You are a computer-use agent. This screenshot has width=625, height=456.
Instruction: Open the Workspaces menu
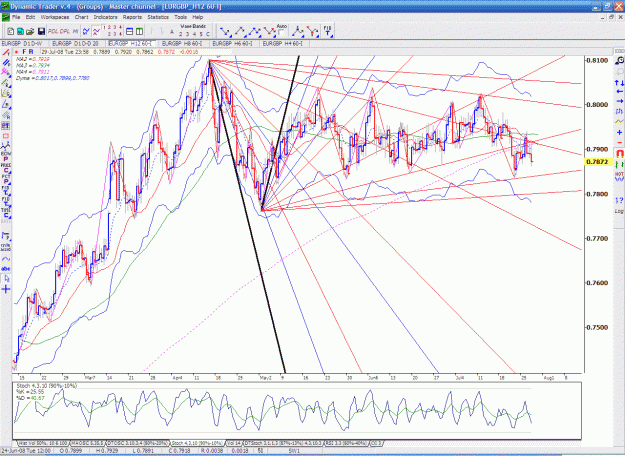pyautogui.click(x=55, y=17)
